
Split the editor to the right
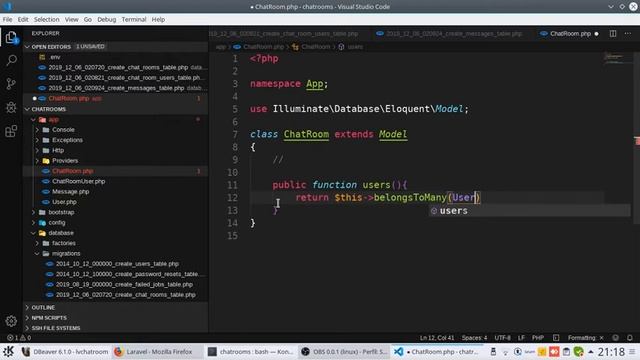pos(613,33)
